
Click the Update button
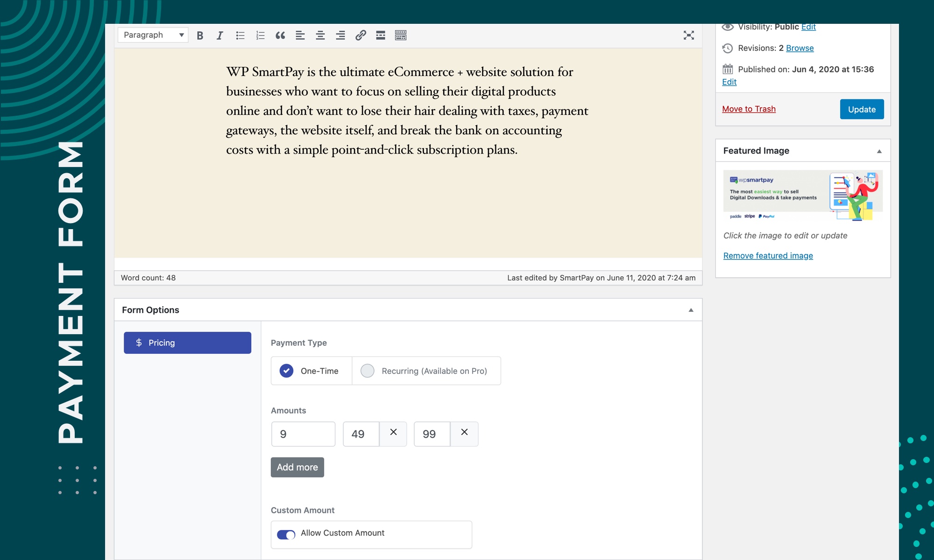[x=862, y=109]
